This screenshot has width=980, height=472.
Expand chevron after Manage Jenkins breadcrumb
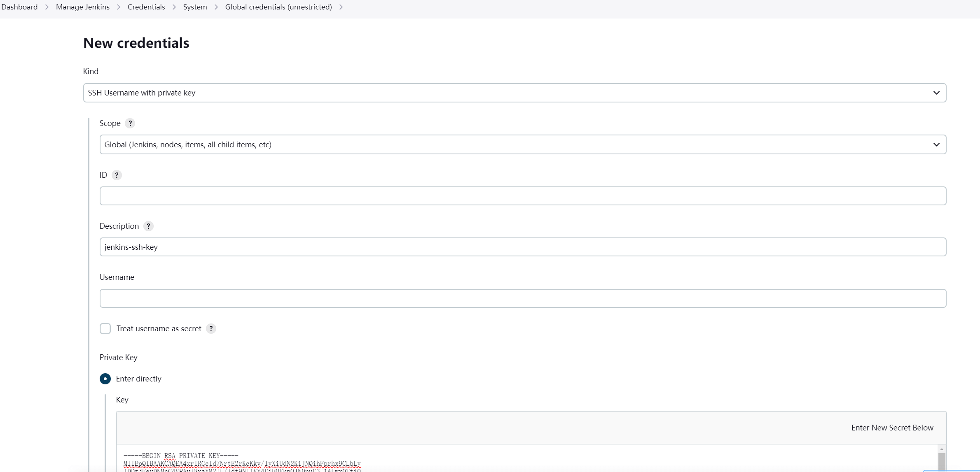pos(119,7)
